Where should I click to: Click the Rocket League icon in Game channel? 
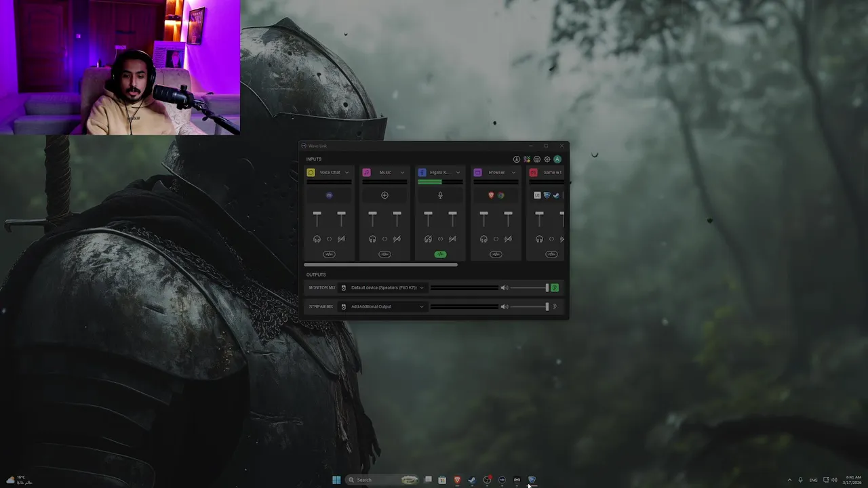[547, 195]
